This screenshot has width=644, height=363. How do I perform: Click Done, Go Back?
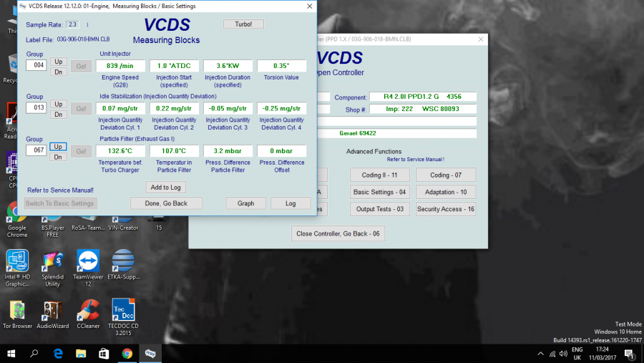166,203
